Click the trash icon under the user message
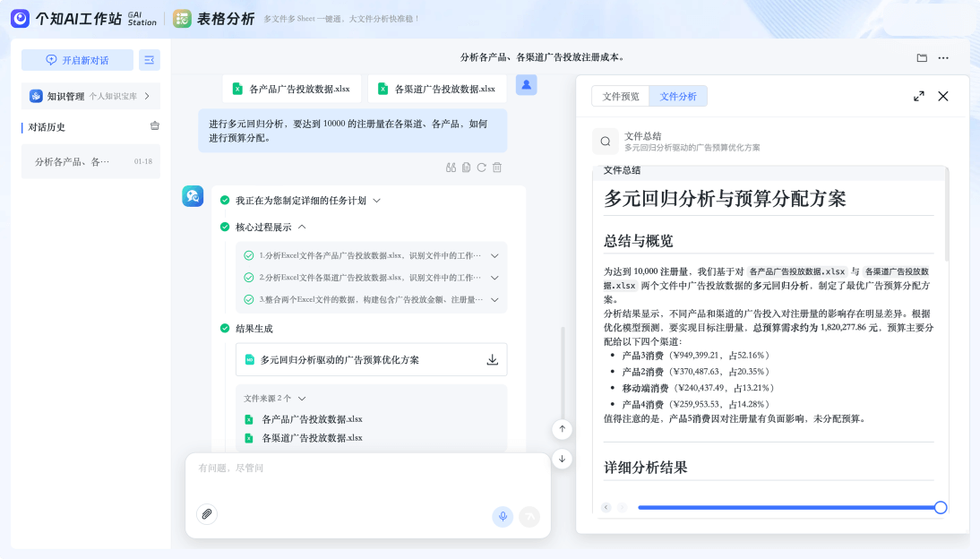This screenshot has height=559, width=980. 497,168
